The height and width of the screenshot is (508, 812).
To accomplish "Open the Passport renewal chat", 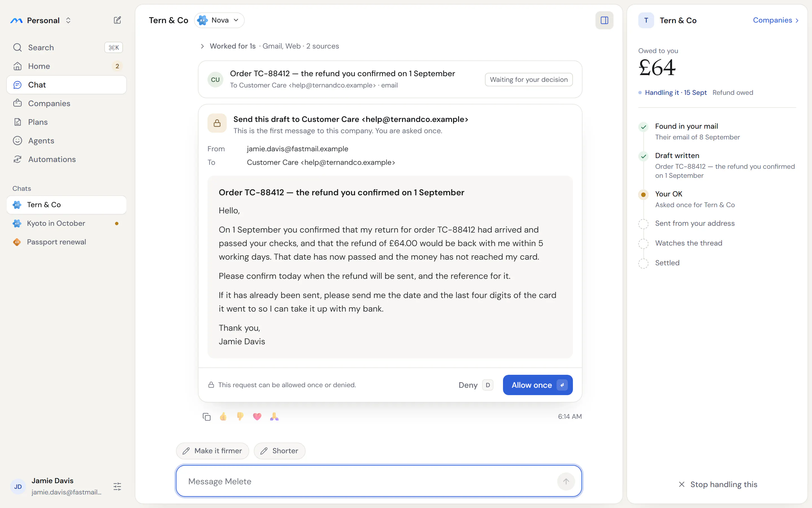I will click(x=67, y=242).
